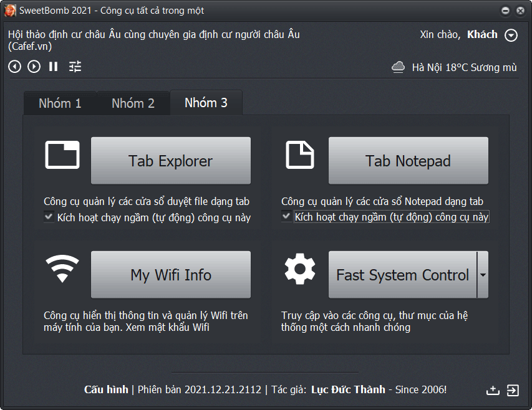Click the exit icon at bottom right

coord(512,390)
